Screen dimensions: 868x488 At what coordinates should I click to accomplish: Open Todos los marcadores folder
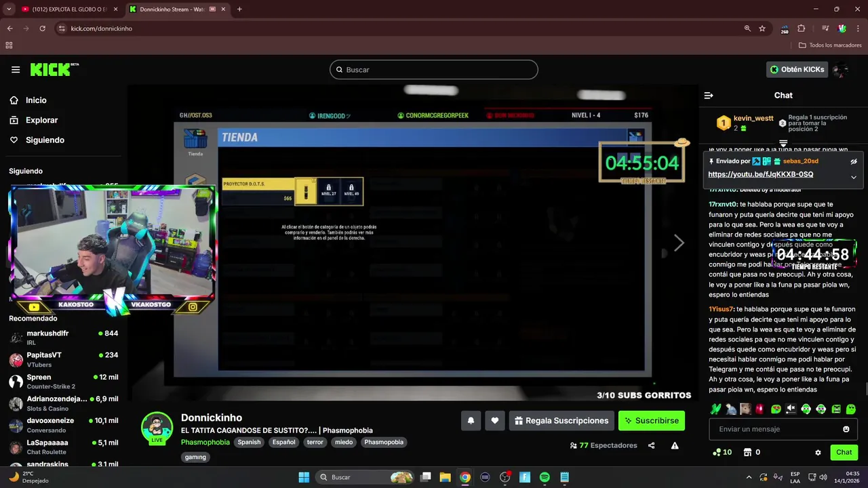pyautogui.click(x=830, y=45)
